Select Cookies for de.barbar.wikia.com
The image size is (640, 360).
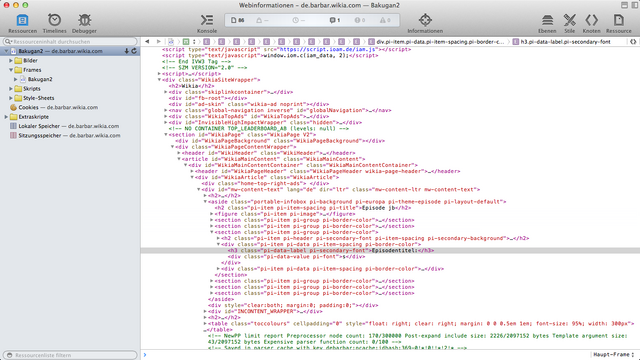tap(58, 107)
